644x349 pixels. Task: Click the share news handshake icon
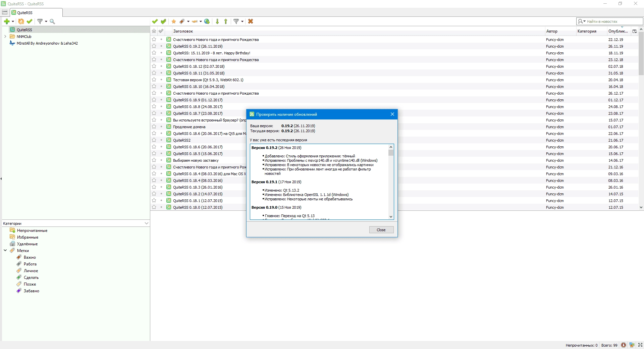click(195, 21)
